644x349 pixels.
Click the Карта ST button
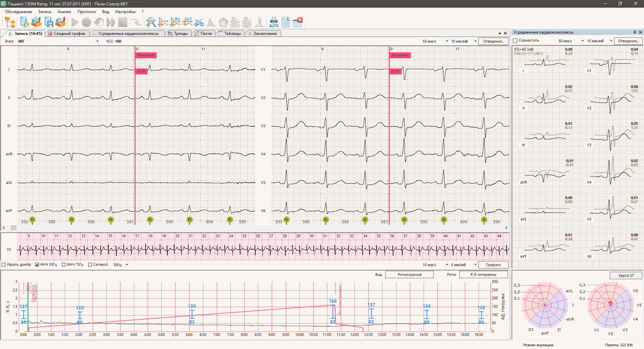pyautogui.click(x=626, y=276)
